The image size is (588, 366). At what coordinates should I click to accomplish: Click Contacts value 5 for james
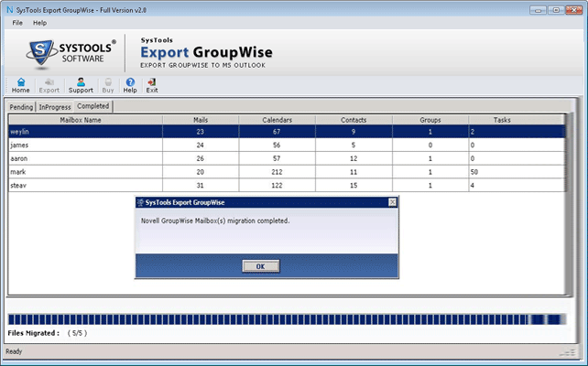(354, 145)
